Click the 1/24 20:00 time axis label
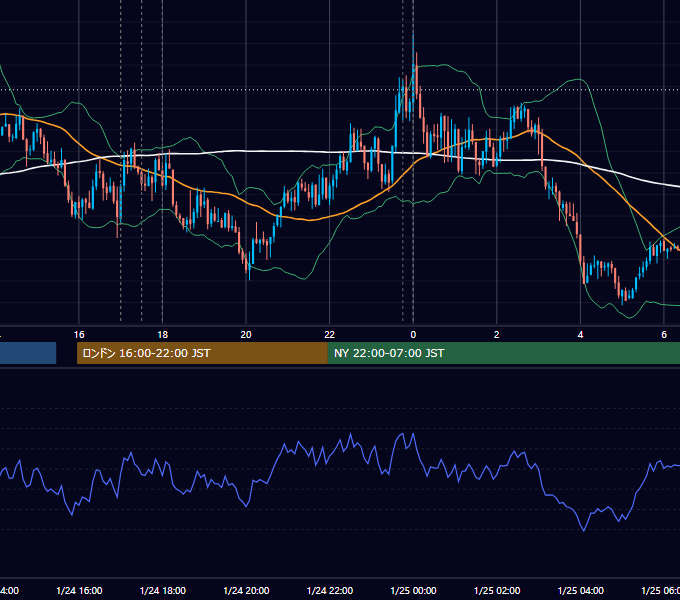 pos(246,590)
